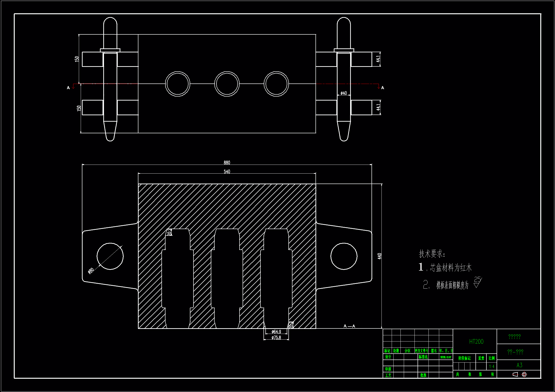Select the middle circle in top view
This screenshot has height=392, width=555.
click(227, 84)
